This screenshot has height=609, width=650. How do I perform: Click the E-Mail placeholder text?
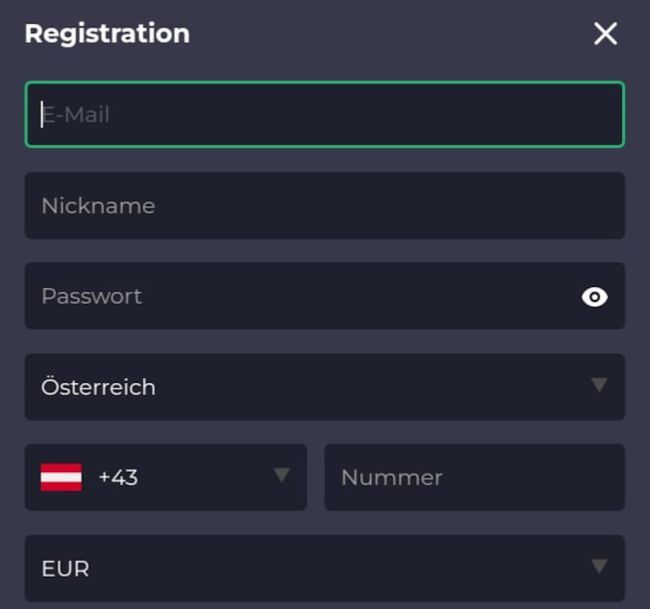coord(76,115)
